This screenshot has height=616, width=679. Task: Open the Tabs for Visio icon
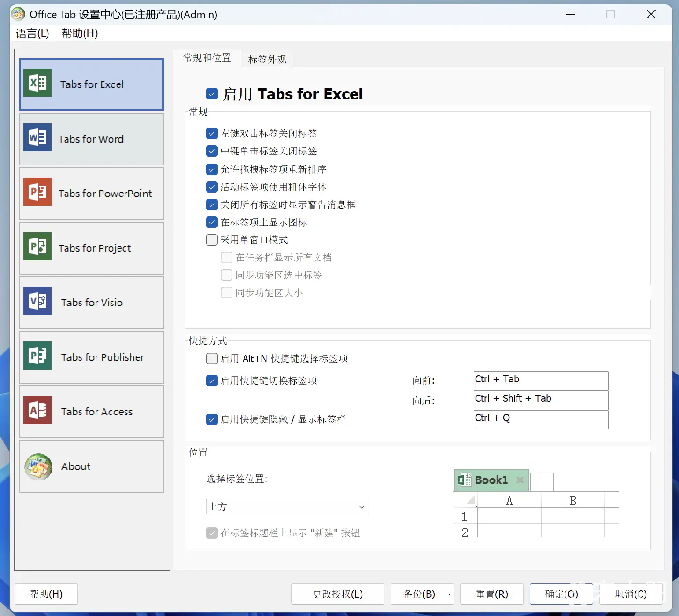pos(37,301)
